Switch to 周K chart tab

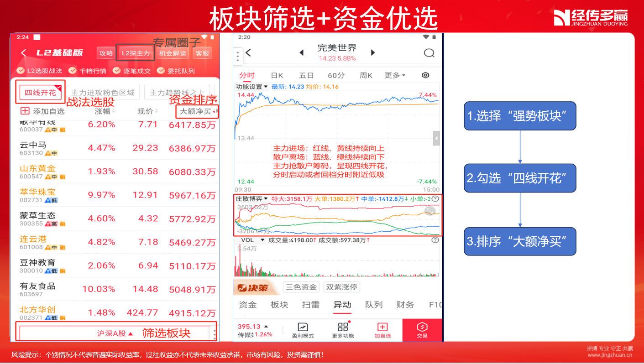click(x=366, y=76)
